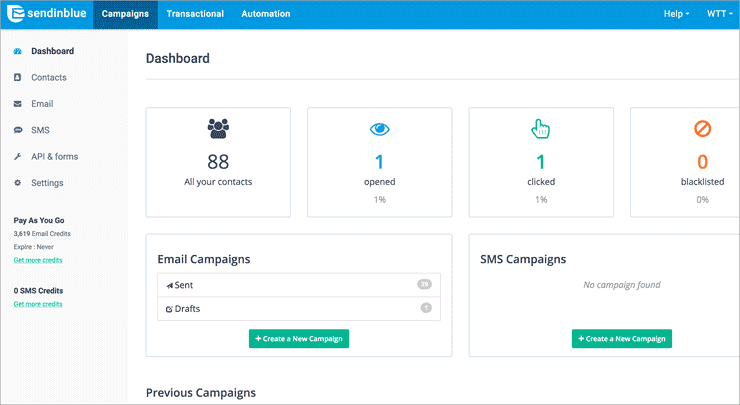Create a new SMS campaign
Image resolution: width=740 pixels, height=405 pixels.
coord(622,339)
